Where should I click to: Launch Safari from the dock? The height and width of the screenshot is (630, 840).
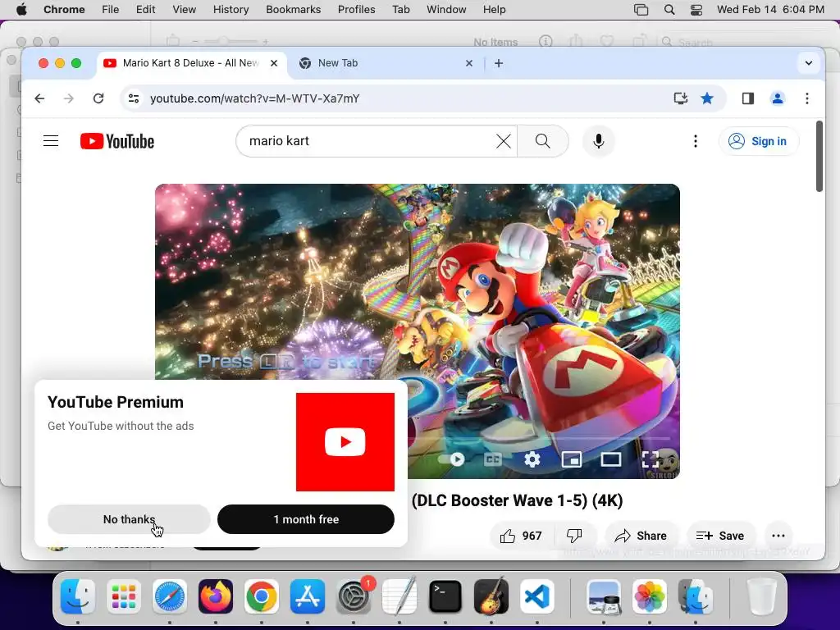pyautogui.click(x=170, y=596)
